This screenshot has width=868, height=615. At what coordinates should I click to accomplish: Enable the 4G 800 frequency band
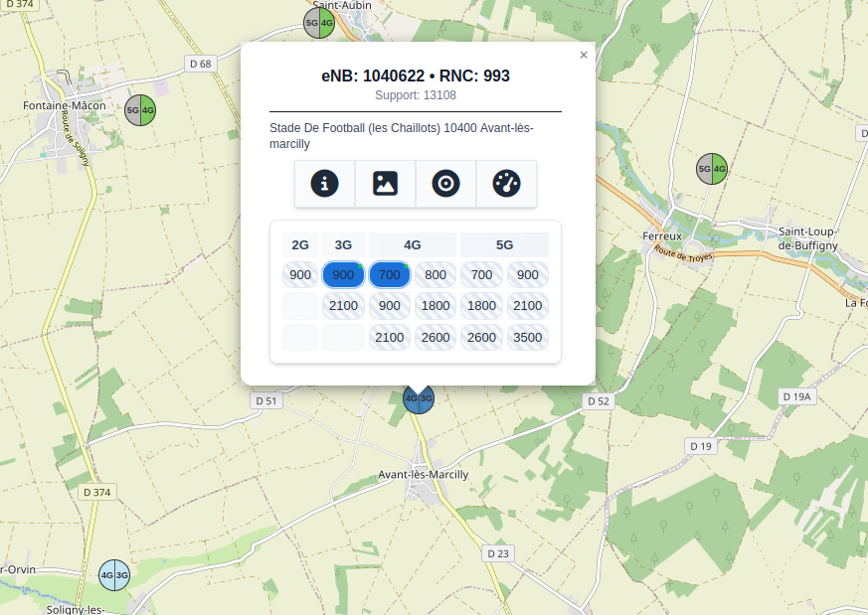click(435, 275)
